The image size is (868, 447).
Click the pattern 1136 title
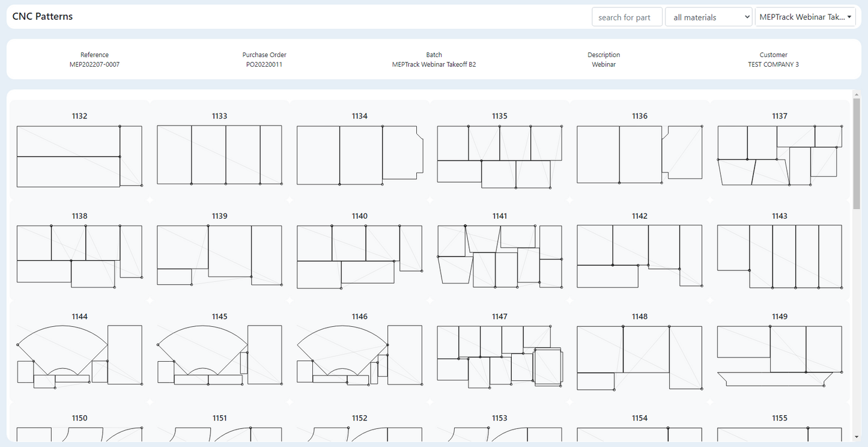[639, 116]
